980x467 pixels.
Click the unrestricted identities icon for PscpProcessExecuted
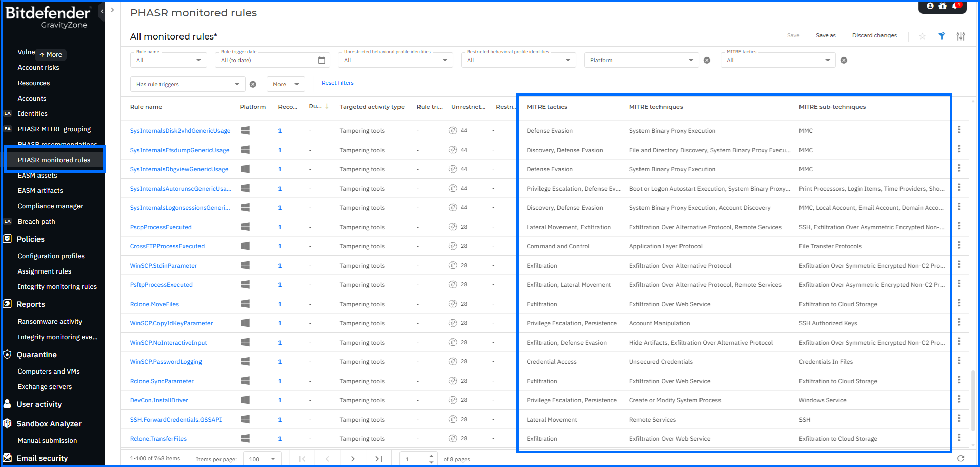(x=453, y=227)
